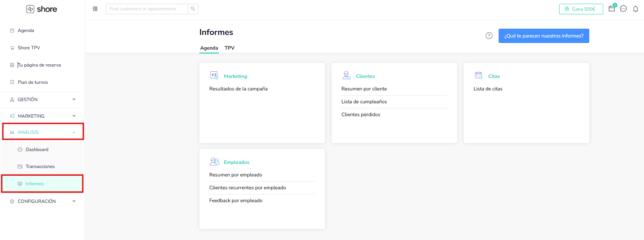Click the help question mark icon
This screenshot has height=240, width=644.
[x=489, y=36]
